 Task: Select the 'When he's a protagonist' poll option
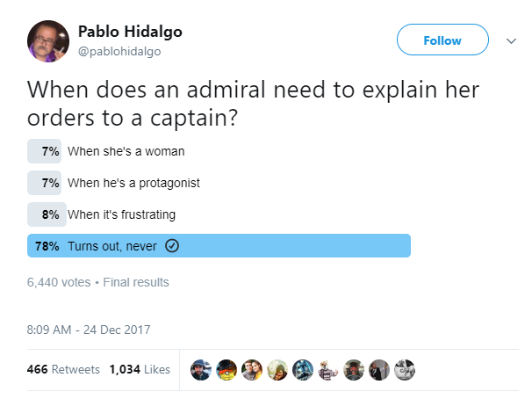[x=133, y=183]
